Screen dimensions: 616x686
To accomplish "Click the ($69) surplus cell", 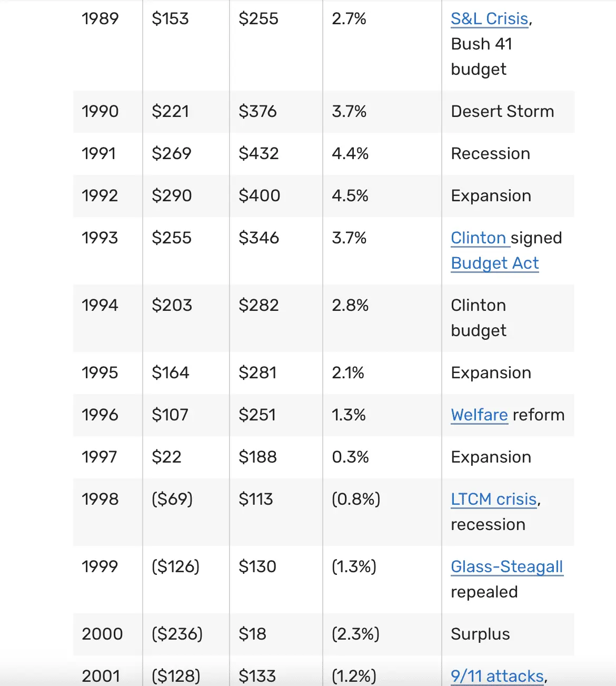I will 172,499.
